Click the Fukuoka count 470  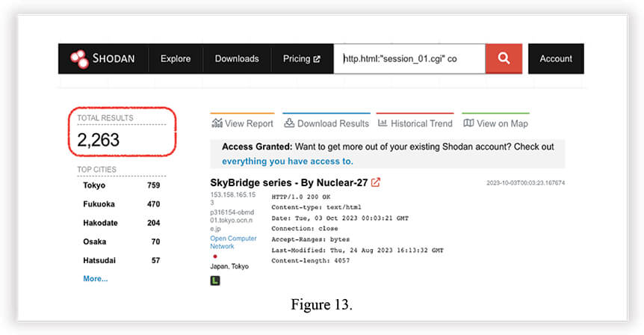(x=154, y=204)
